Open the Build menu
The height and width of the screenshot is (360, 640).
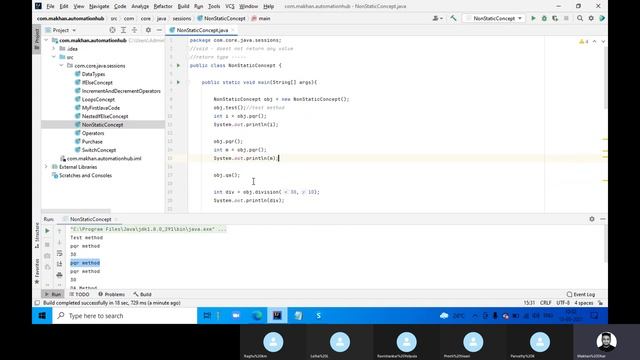(183, 7)
